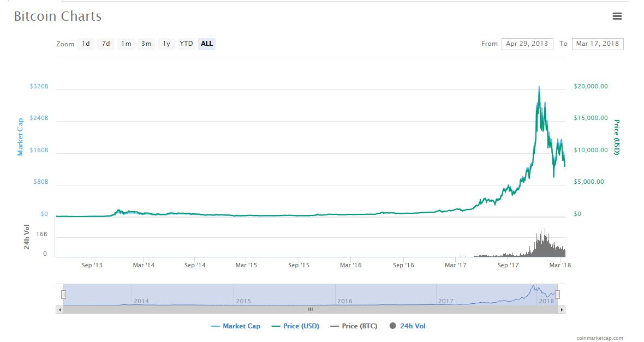
Task: Click the Sep '13 x-axis label
Action: 92,265
